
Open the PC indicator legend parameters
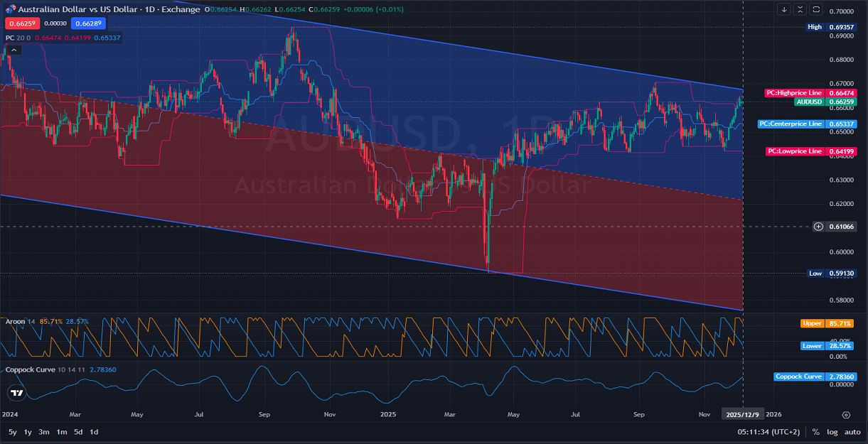tap(21, 36)
